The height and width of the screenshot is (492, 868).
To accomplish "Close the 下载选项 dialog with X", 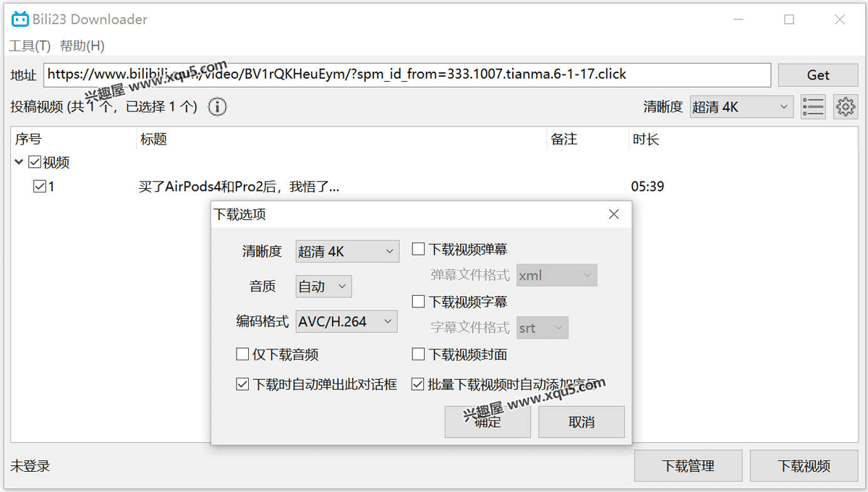I will [x=613, y=214].
